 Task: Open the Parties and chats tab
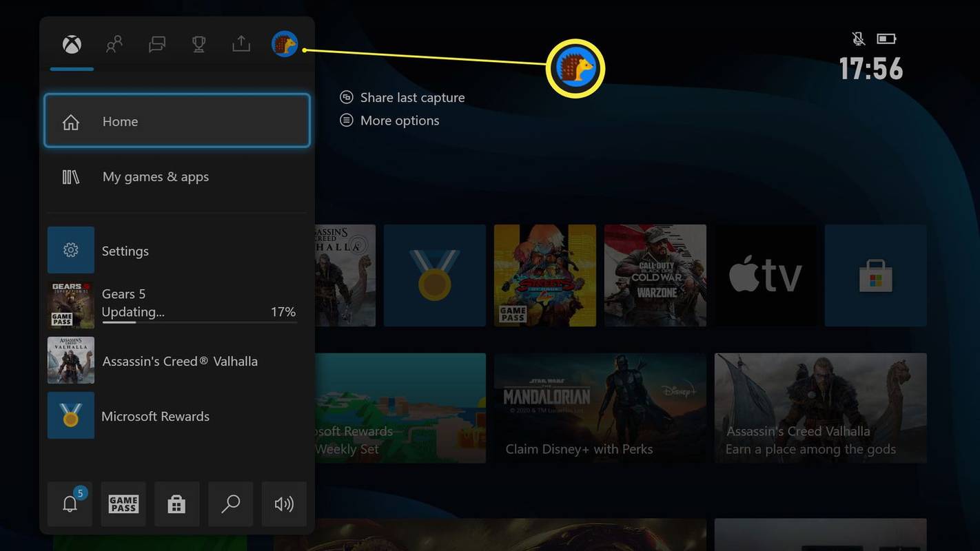[157, 45]
